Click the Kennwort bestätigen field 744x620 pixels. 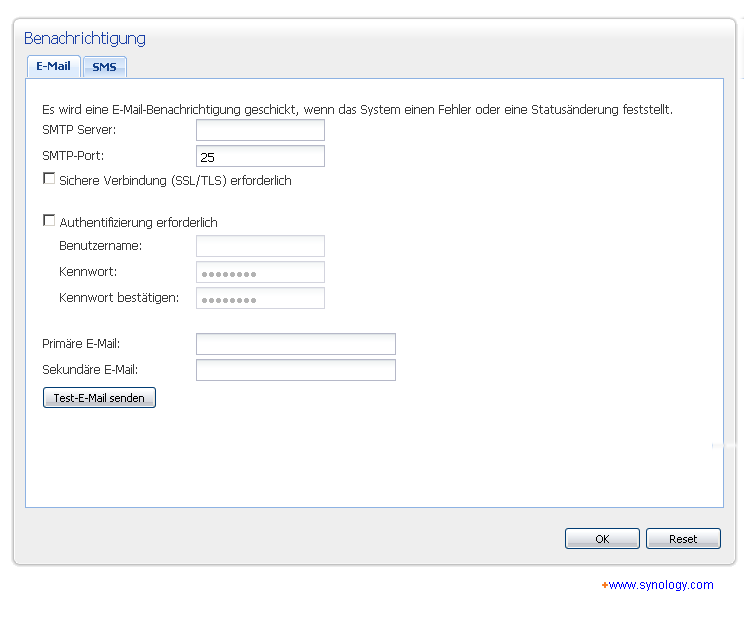click(260, 298)
